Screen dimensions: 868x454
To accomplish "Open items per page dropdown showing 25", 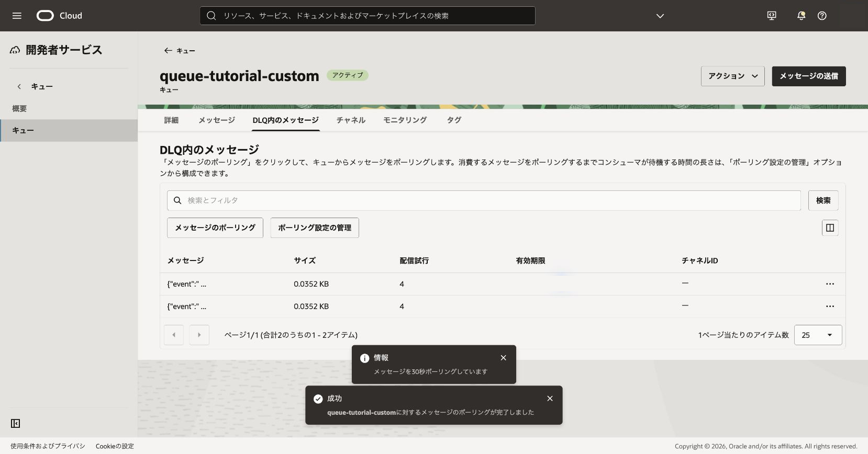I will (818, 335).
